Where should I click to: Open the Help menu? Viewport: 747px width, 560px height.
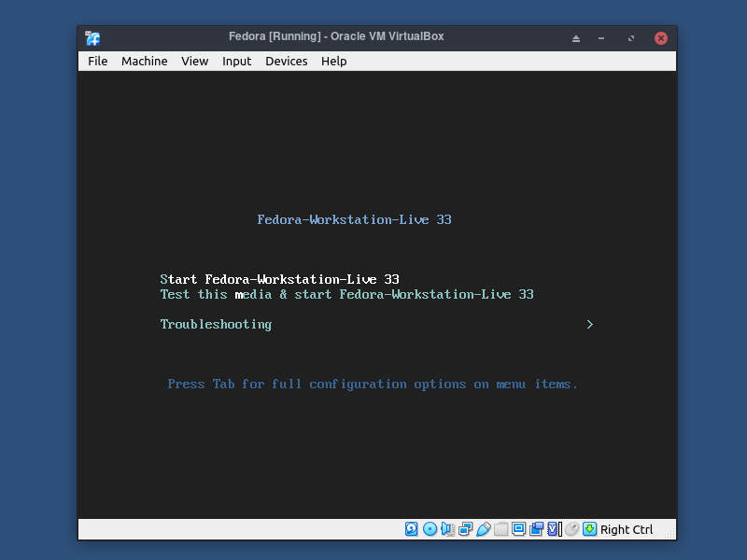pos(333,61)
